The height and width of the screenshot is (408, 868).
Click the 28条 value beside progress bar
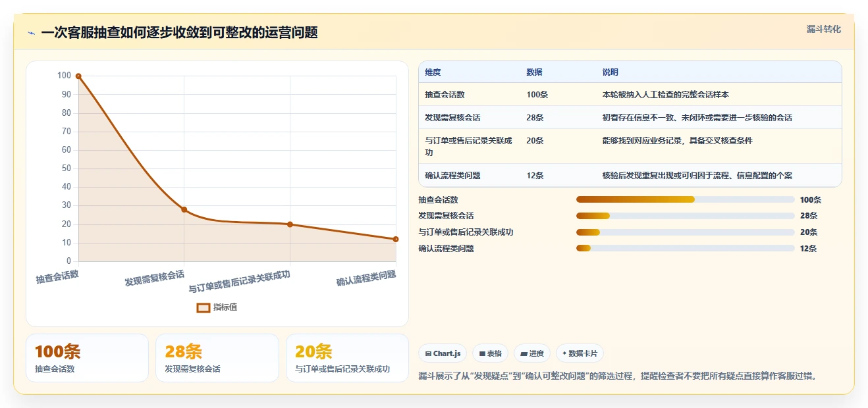click(809, 216)
